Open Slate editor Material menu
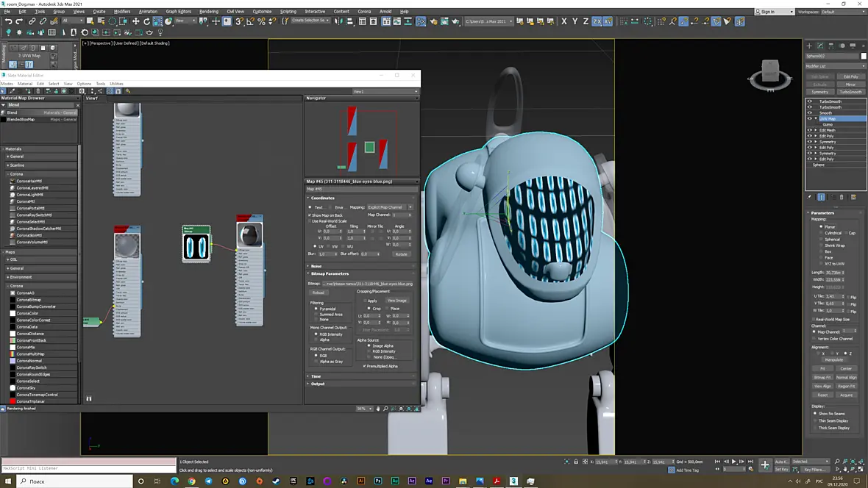This screenshot has height=488, width=868. click(25, 84)
